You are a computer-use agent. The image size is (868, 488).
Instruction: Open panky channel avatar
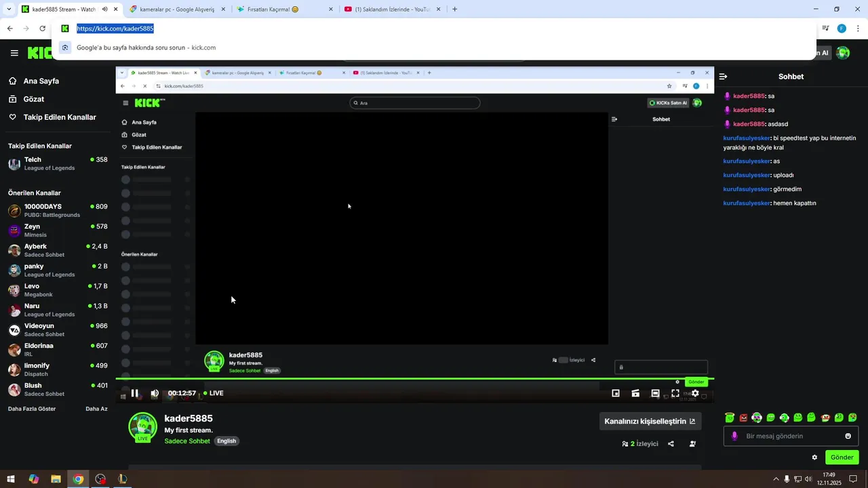(x=14, y=270)
